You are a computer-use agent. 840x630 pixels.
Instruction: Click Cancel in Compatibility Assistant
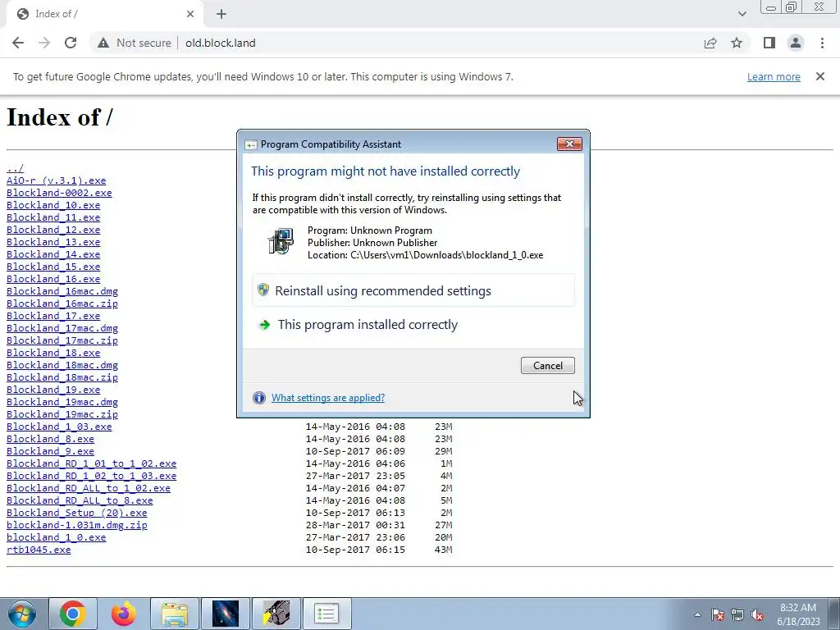tap(547, 365)
